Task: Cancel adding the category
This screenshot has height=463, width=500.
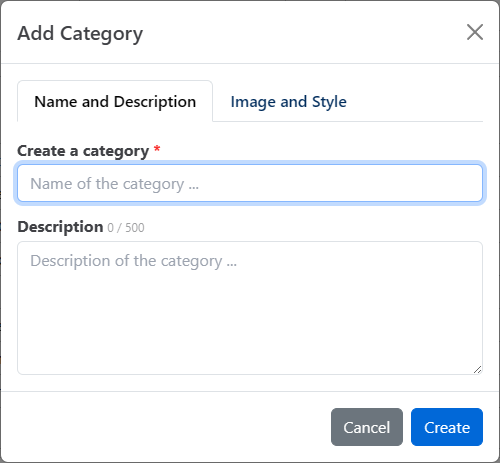Action: (x=367, y=427)
